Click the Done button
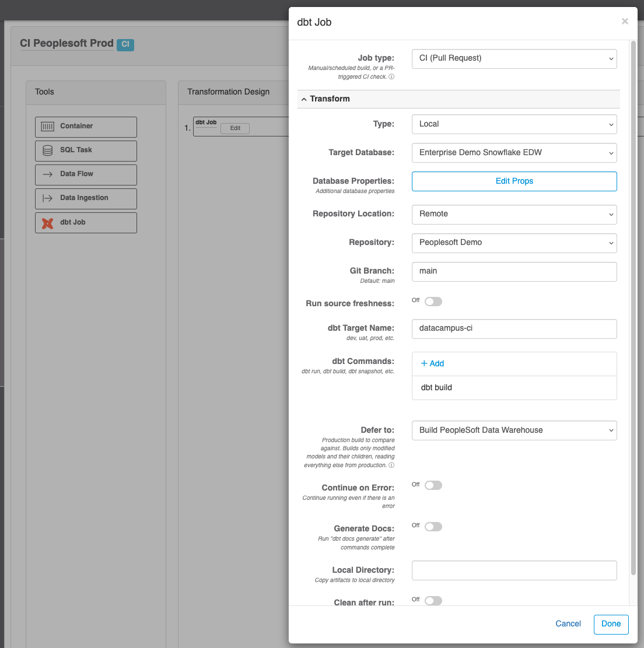644x648 pixels. (x=611, y=624)
